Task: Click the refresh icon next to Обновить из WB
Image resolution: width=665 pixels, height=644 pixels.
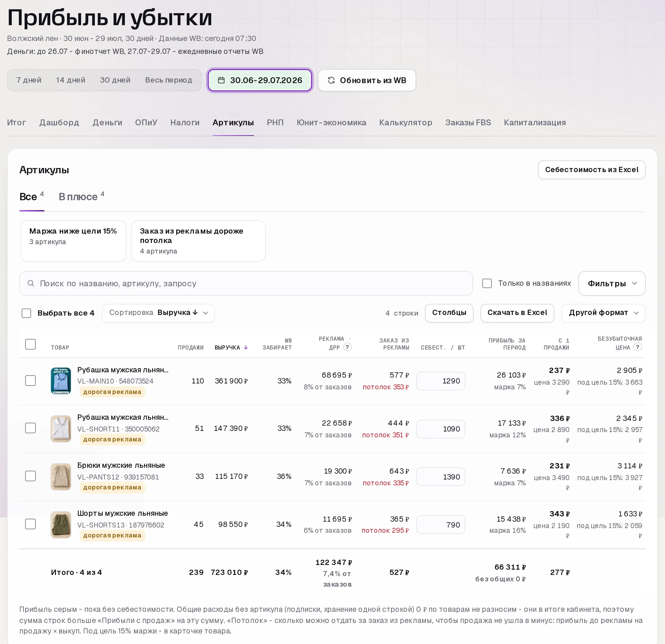Action: [x=331, y=80]
